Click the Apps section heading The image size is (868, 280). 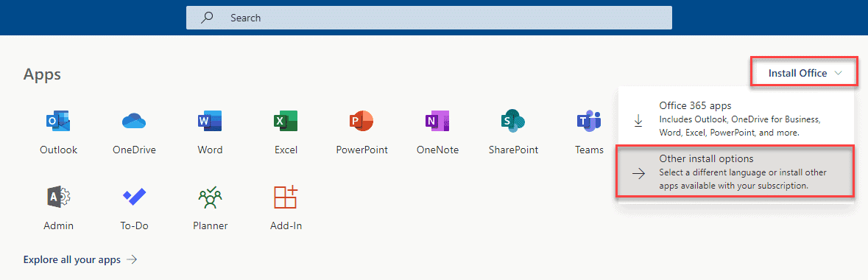(42, 74)
